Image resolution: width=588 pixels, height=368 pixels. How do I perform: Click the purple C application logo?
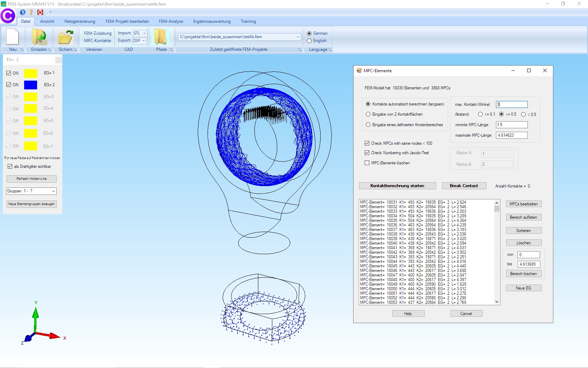pyautogui.click(x=8, y=16)
